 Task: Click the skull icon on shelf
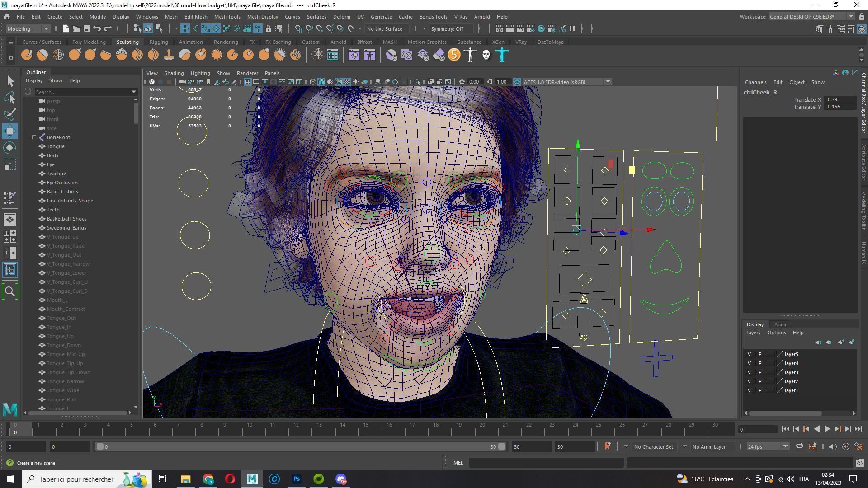[x=486, y=55]
